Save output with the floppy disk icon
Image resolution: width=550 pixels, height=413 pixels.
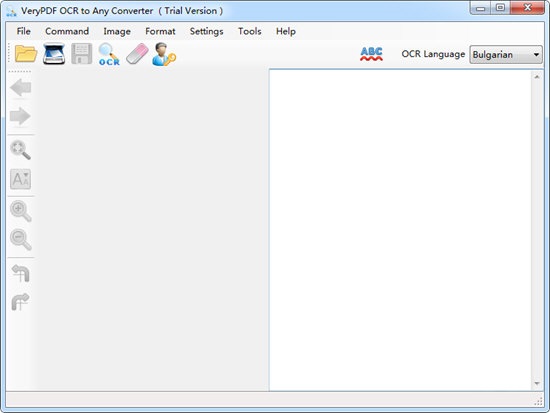point(82,54)
